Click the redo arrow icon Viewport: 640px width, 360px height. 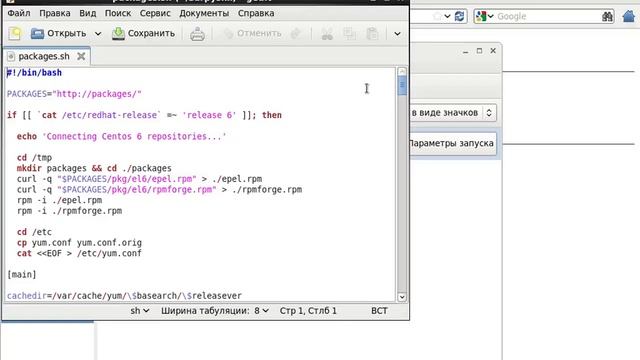296,33
